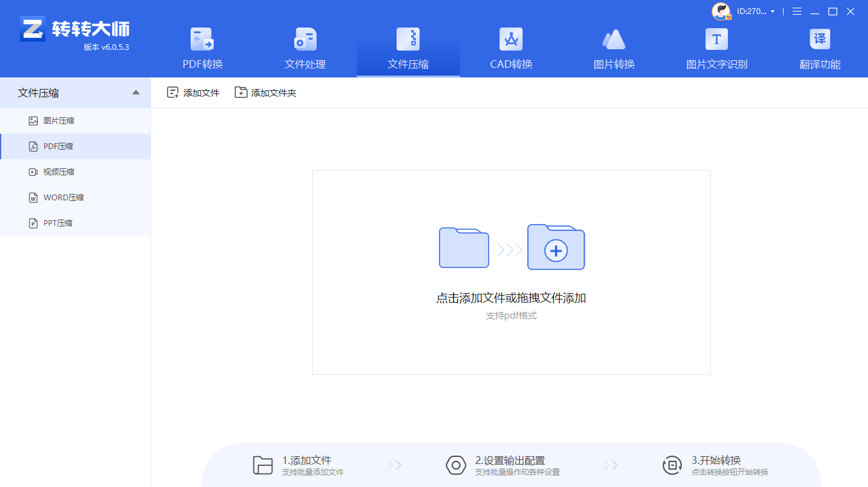Open the hamburger menu near the window controls

tap(796, 11)
